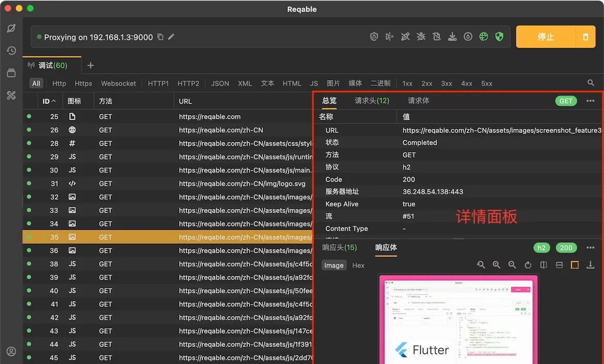Filter traffic by HTTP2 protocol

(x=188, y=84)
